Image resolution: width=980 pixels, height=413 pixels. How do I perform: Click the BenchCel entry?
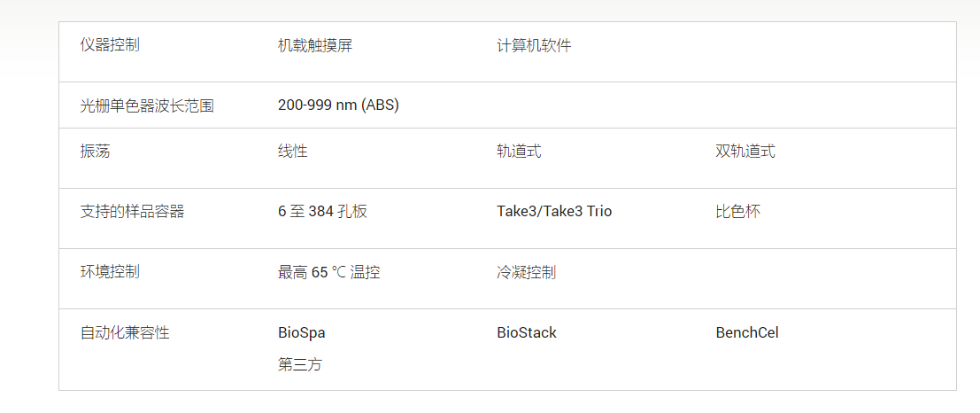click(x=747, y=333)
